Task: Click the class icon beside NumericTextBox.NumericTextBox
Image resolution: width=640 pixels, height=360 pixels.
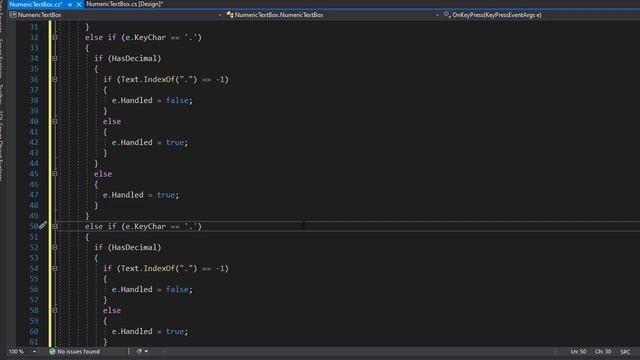Action: coord(230,15)
